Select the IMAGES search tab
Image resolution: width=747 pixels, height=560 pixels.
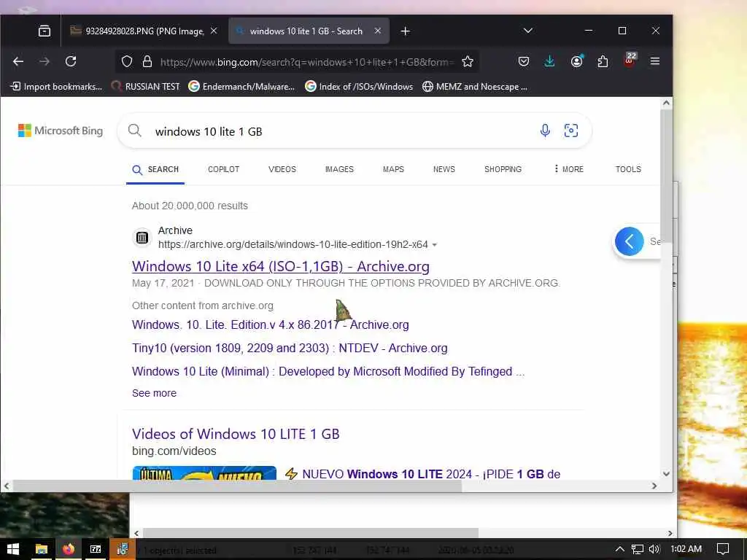point(339,169)
